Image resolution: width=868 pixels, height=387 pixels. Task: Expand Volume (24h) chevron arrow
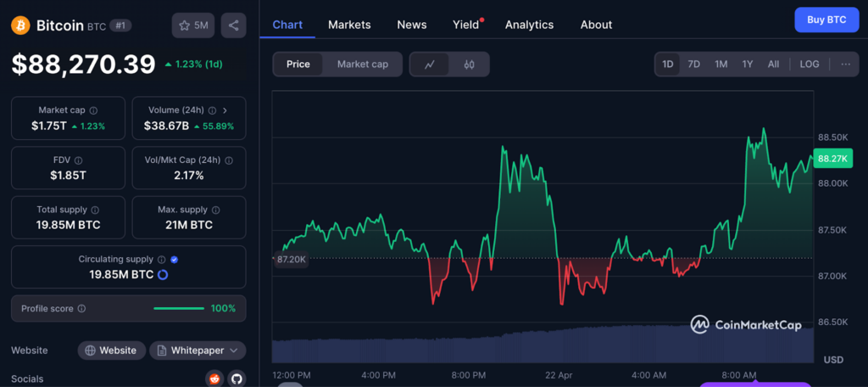point(225,110)
